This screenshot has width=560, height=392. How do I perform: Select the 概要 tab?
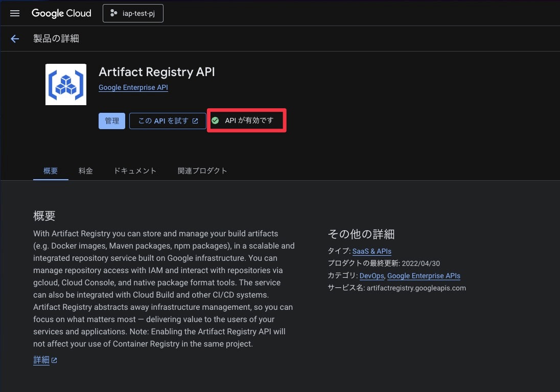pyautogui.click(x=51, y=171)
